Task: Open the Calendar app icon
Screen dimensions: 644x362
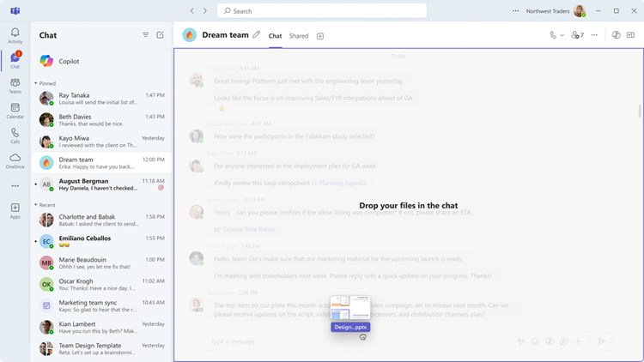Action: [15, 111]
